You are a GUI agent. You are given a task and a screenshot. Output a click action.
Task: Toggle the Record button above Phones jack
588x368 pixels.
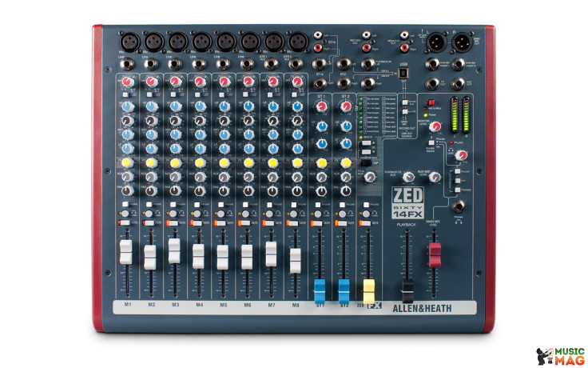458,171
